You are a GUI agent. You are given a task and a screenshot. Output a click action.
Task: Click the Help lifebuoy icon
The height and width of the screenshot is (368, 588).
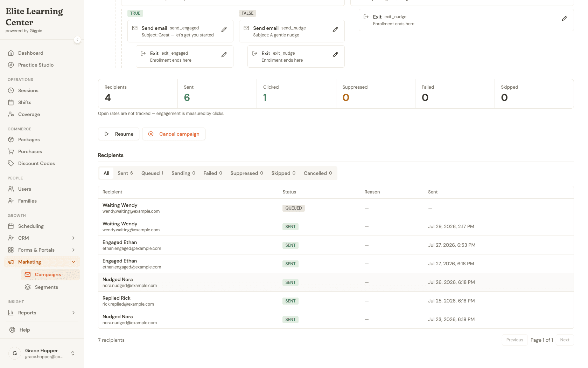coord(12,330)
